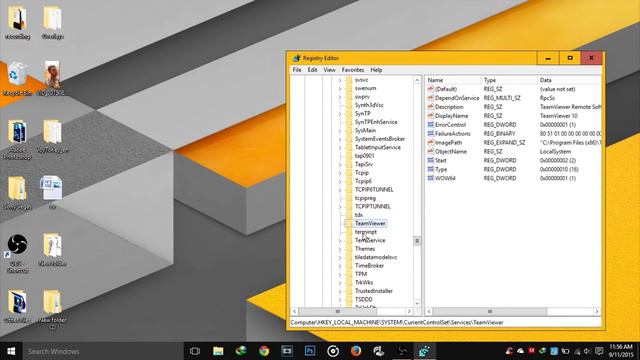Screen dimensions: 640x360
Task: Sort values by the Type column header
Action: pos(509,80)
